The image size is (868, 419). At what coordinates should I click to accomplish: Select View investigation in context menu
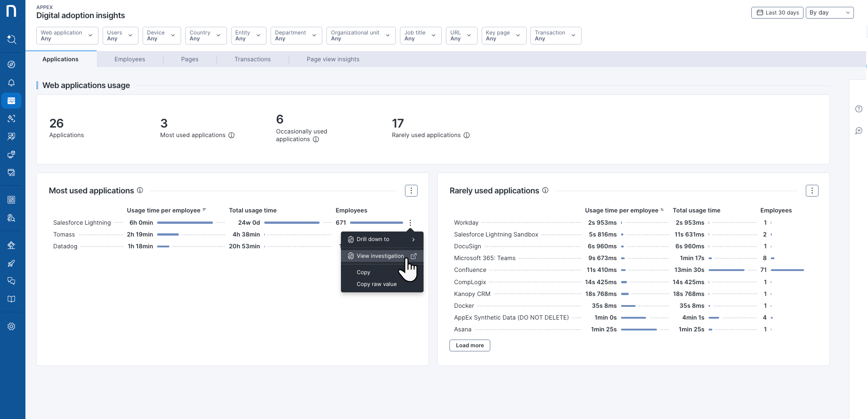pyautogui.click(x=380, y=256)
